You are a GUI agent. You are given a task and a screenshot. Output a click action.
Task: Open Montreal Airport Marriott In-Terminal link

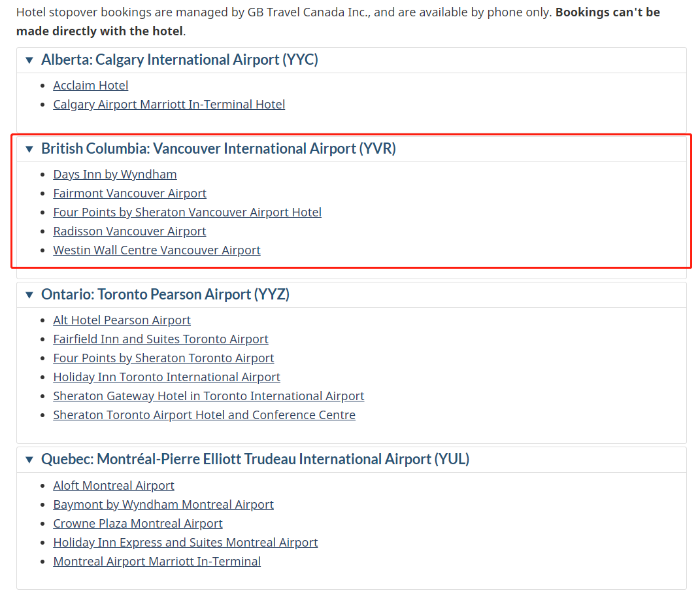pyautogui.click(x=157, y=562)
